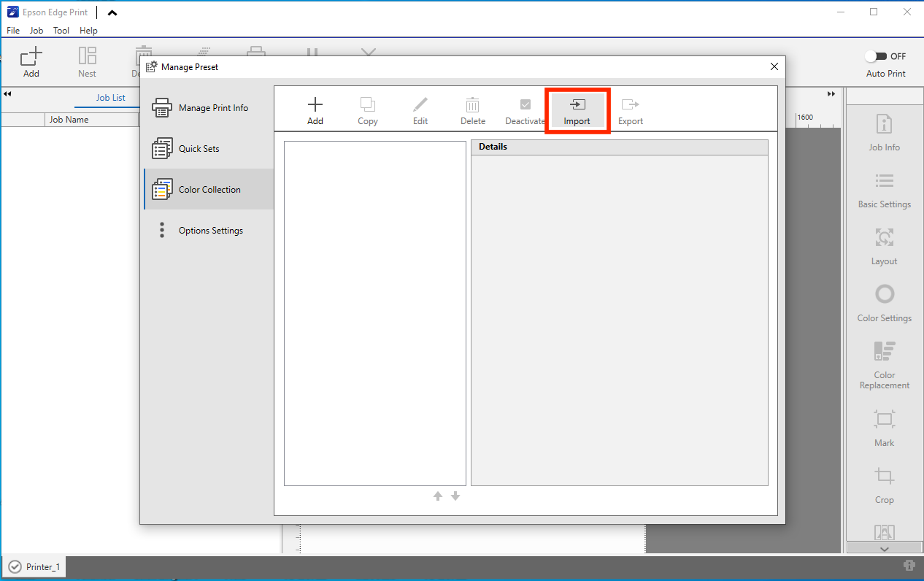Viewport: 924px width, 581px height.
Task: Click the caret arrow next to Epson Edge Print title
Action: (x=112, y=12)
